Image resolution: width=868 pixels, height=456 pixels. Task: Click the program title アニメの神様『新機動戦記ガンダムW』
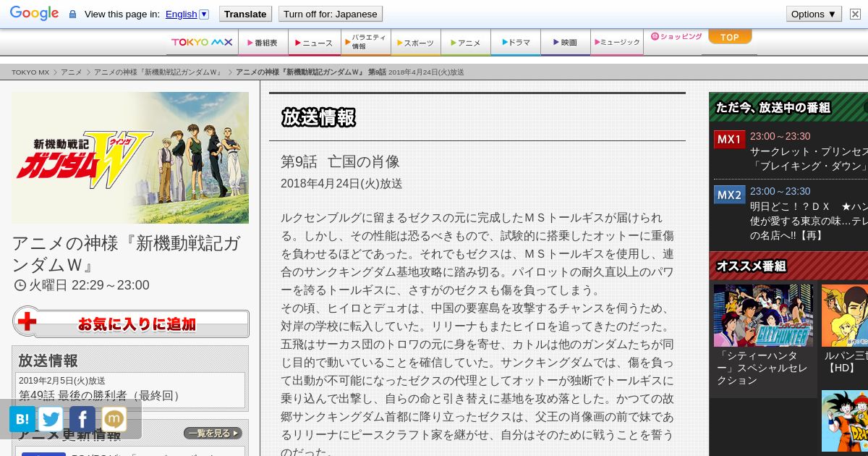(127, 253)
